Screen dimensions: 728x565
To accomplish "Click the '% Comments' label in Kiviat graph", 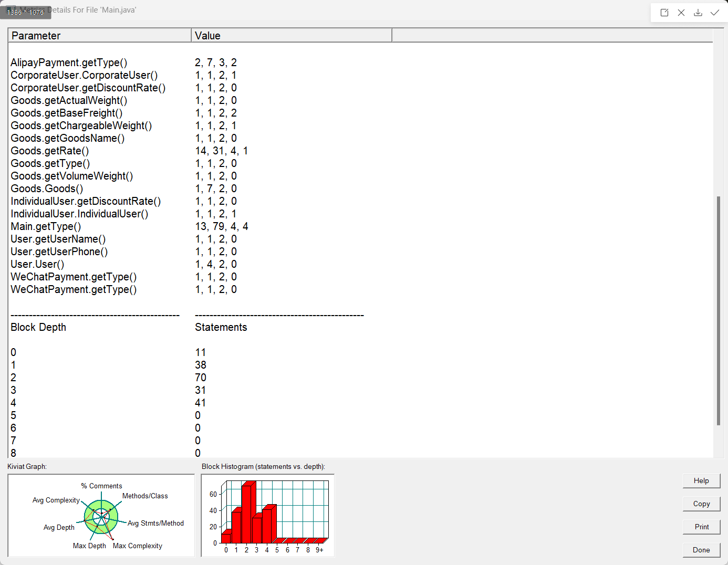I will 101,486.
